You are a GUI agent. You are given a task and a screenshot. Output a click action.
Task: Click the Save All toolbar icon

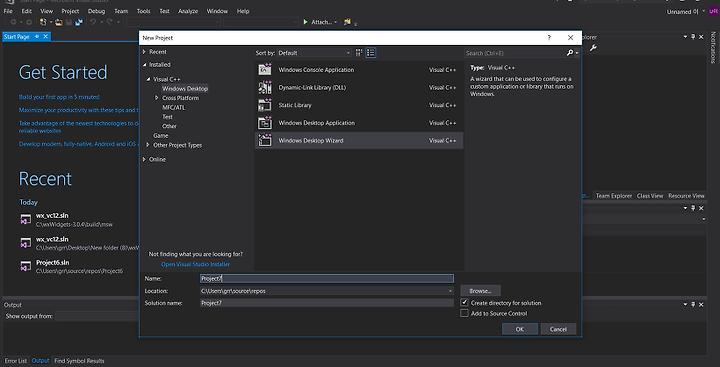click(79, 22)
